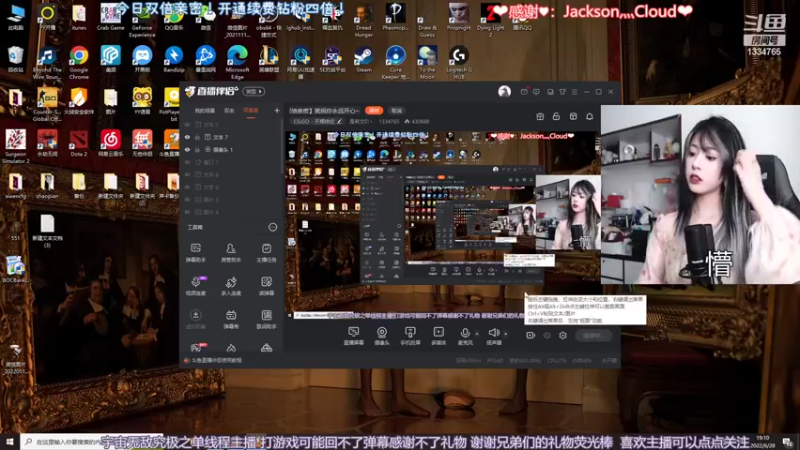Select the orange-highlighted scene tab

coord(251,111)
